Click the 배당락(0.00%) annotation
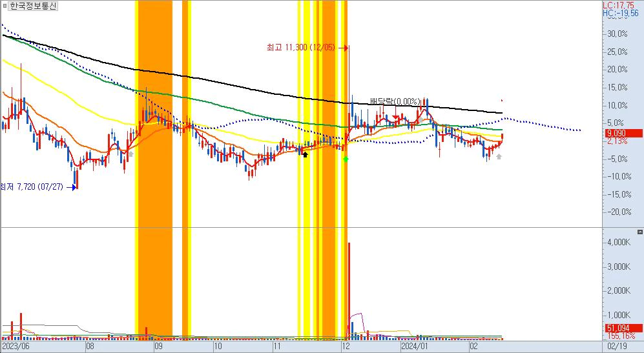 pos(395,101)
